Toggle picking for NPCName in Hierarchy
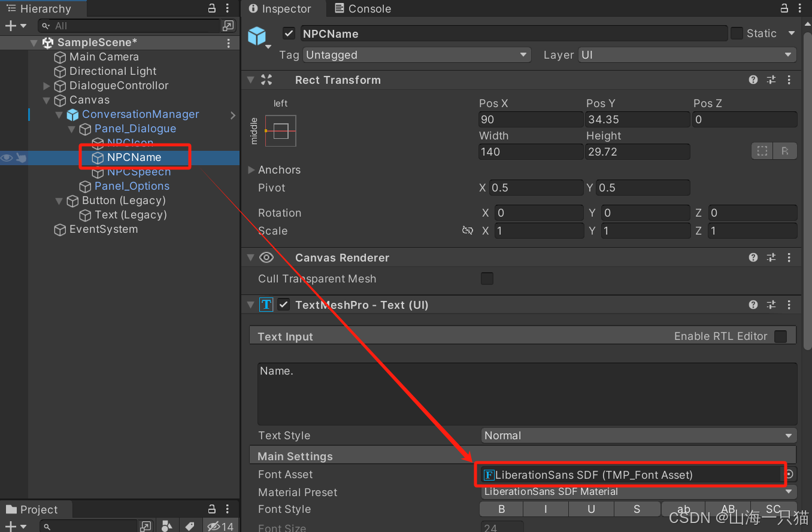The width and height of the screenshot is (812, 532). [x=21, y=158]
